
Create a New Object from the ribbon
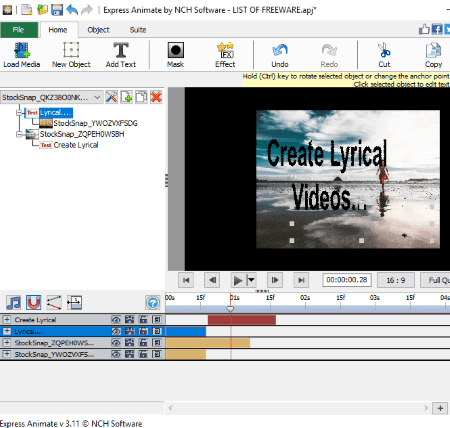coord(71,55)
